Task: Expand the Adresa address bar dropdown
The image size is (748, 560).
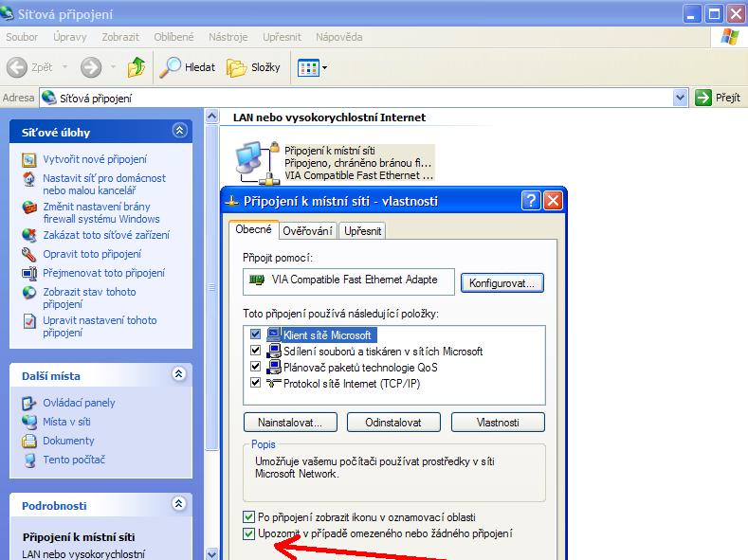Action: [680, 98]
